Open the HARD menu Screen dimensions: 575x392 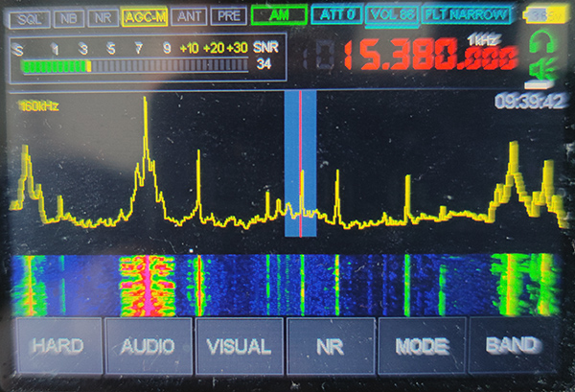pyautogui.click(x=57, y=345)
